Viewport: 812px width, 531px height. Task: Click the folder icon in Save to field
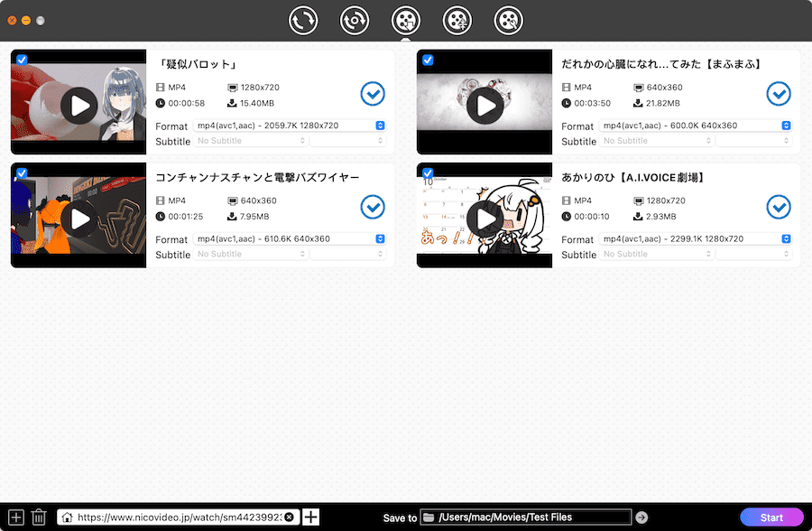tap(429, 517)
